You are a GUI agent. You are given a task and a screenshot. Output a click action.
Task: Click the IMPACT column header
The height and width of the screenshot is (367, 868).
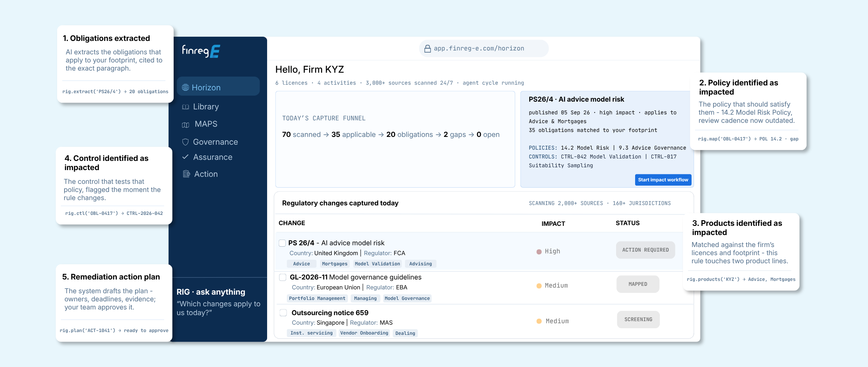(x=553, y=223)
